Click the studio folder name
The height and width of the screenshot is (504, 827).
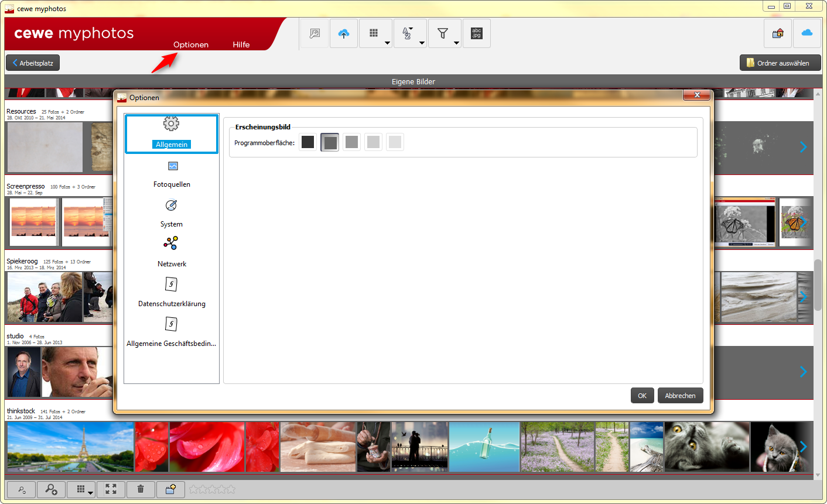tap(15, 336)
